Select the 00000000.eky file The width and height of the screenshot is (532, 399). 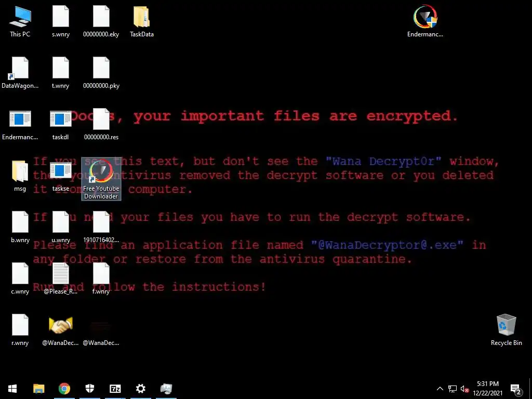tap(101, 21)
